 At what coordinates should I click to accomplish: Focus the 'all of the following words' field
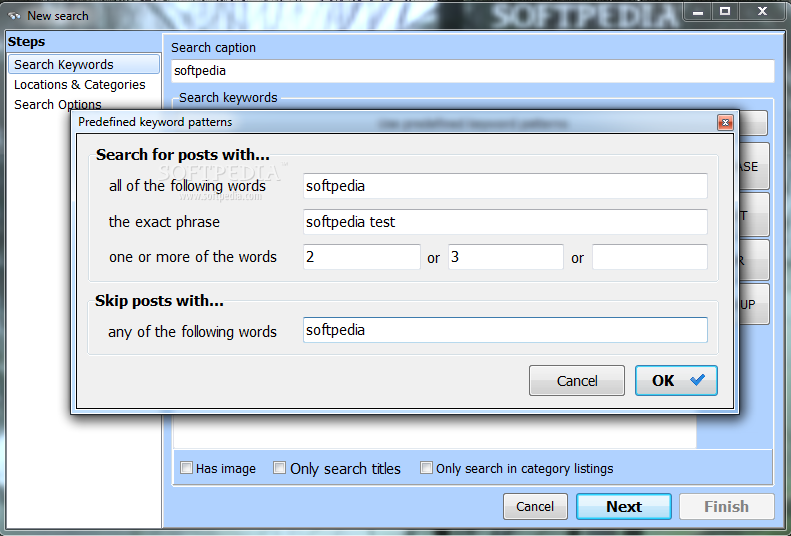pyautogui.click(x=505, y=186)
